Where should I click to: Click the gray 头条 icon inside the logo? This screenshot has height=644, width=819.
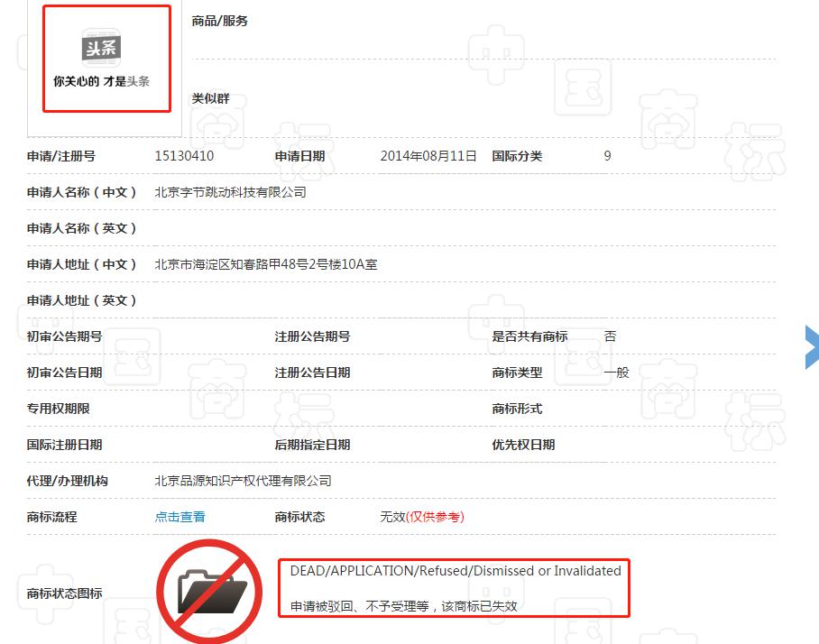(102, 47)
